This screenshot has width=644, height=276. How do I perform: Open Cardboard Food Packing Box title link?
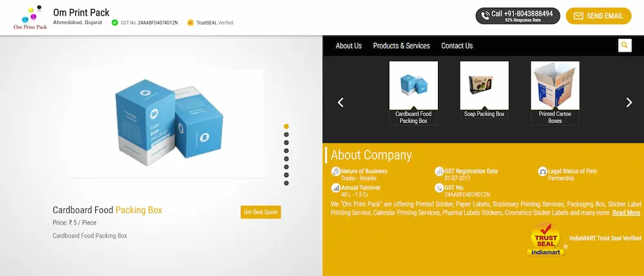(107, 210)
